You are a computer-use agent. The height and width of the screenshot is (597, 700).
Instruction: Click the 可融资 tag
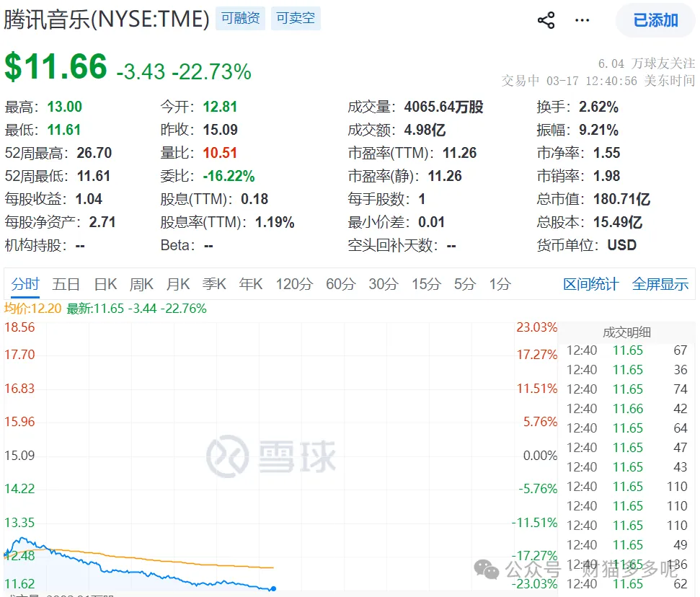240,18
